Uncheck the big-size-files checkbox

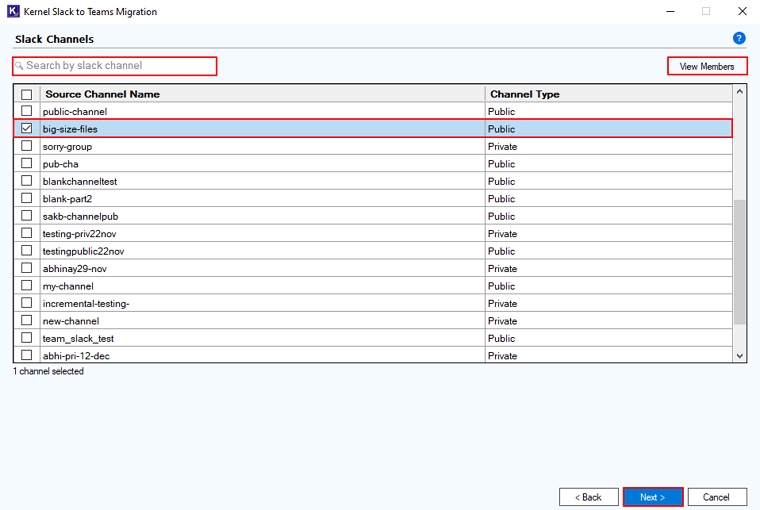[27, 128]
